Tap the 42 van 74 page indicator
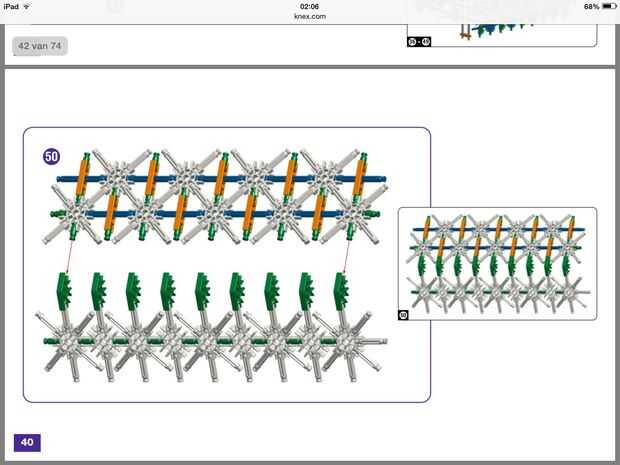 tap(40, 46)
